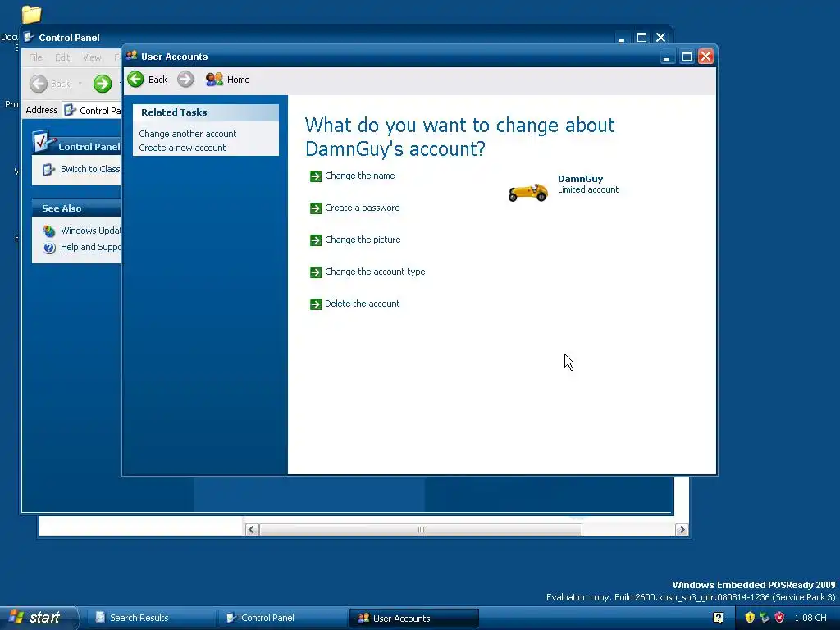Click the red shield alert tray icon
This screenshot has width=840, height=630.
click(779, 618)
